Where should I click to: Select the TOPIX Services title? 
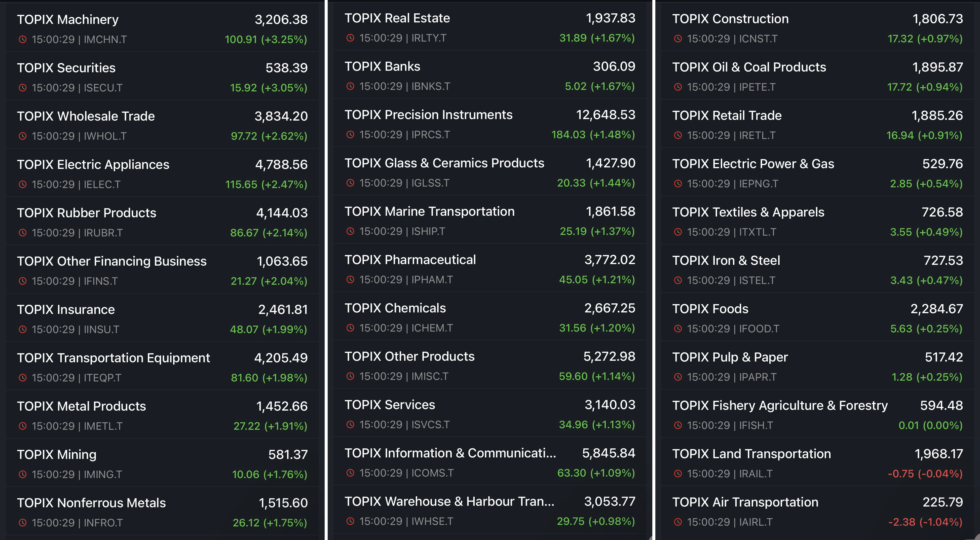point(390,405)
